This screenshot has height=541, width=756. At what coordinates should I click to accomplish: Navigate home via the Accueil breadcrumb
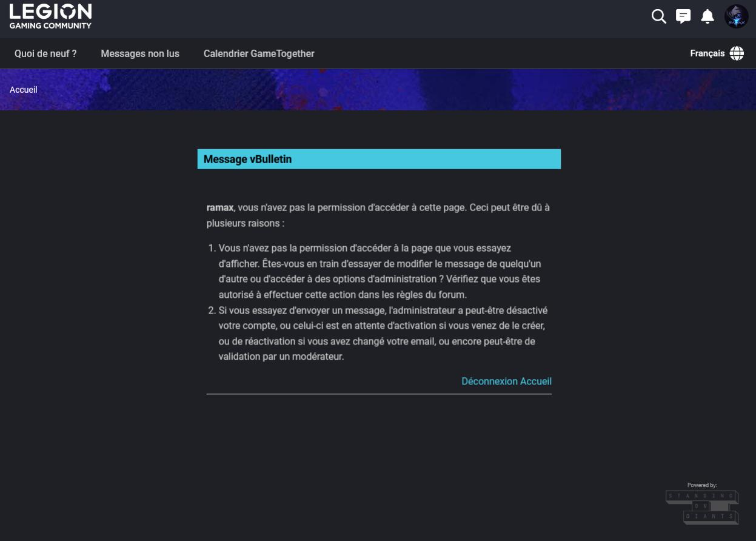click(23, 89)
